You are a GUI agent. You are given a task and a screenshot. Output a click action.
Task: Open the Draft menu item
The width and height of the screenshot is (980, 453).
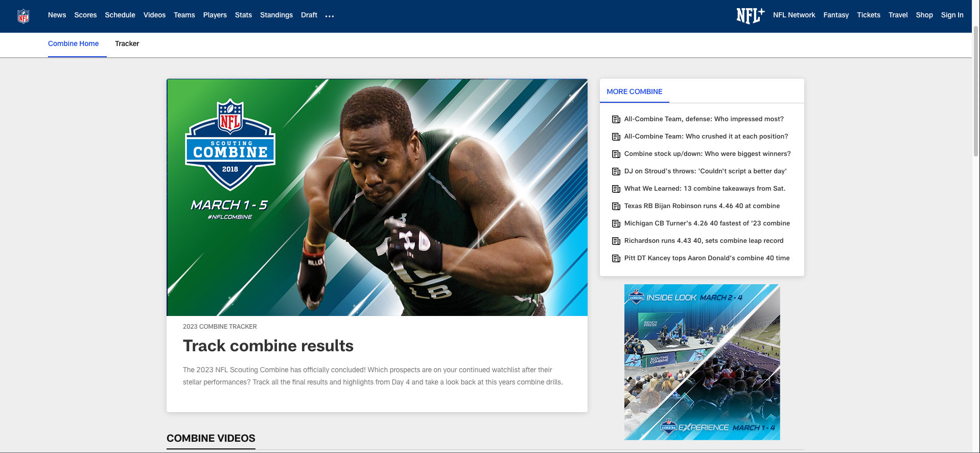click(309, 15)
